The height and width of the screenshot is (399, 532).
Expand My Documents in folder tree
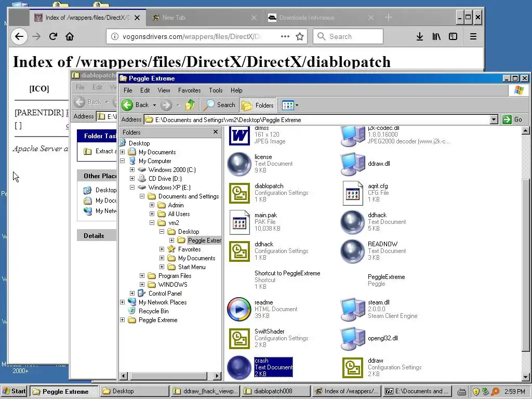123,152
